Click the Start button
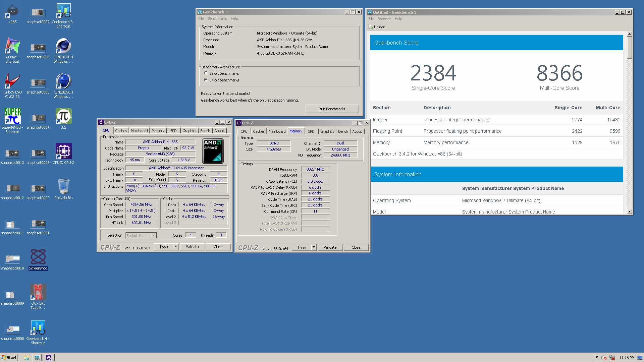Image resolution: width=644 pixels, height=362 pixels. coord(9,358)
